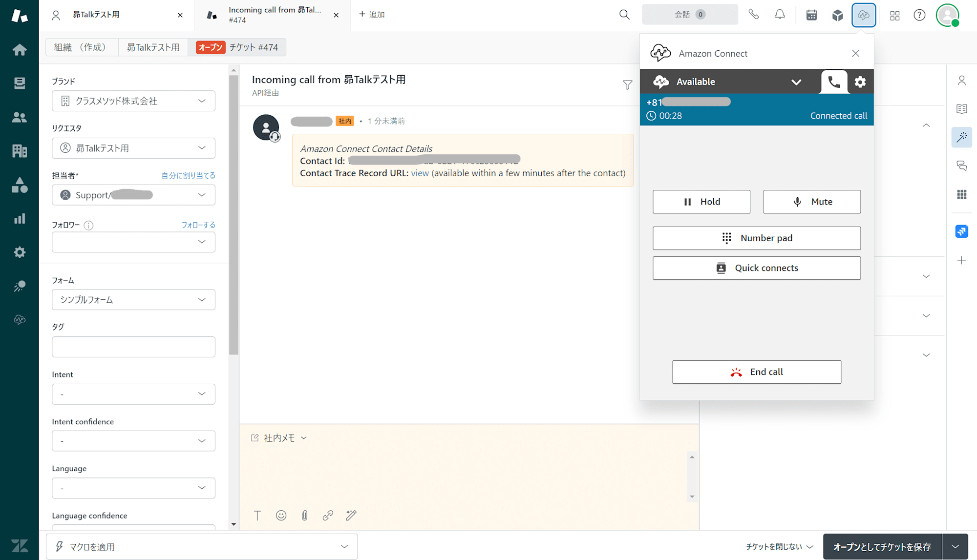
Task: Open the apps grid icon in right rail
Action: click(x=962, y=195)
